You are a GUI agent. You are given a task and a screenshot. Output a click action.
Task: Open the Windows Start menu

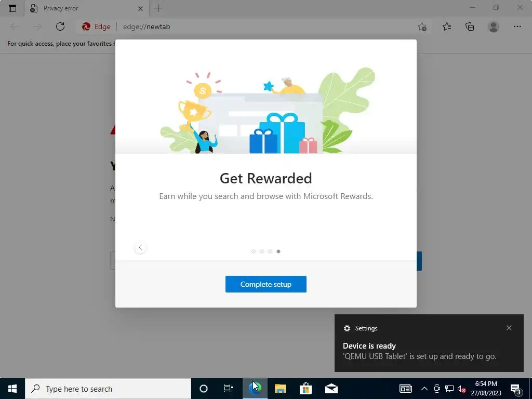[x=12, y=389]
